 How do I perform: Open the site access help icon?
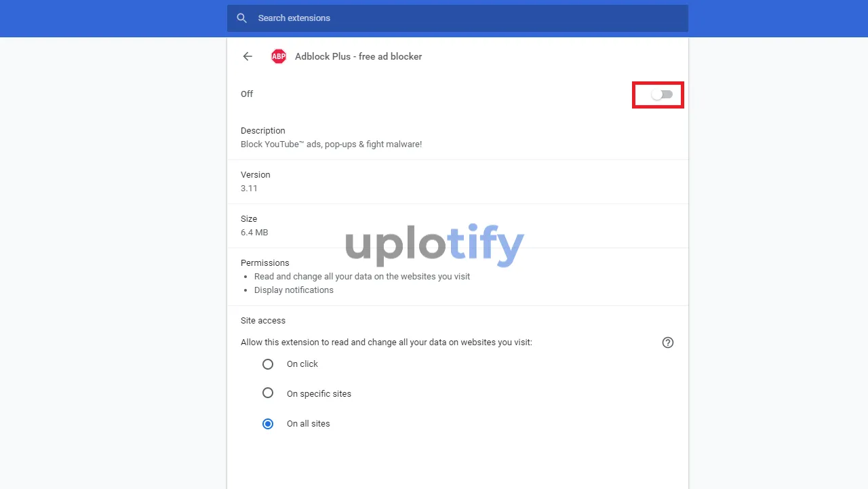668,343
